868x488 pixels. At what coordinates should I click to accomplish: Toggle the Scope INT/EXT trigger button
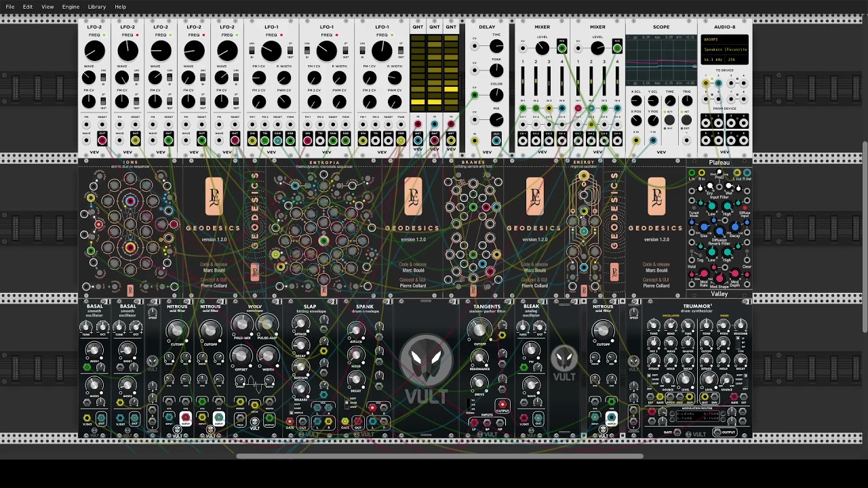click(x=687, y=120)
